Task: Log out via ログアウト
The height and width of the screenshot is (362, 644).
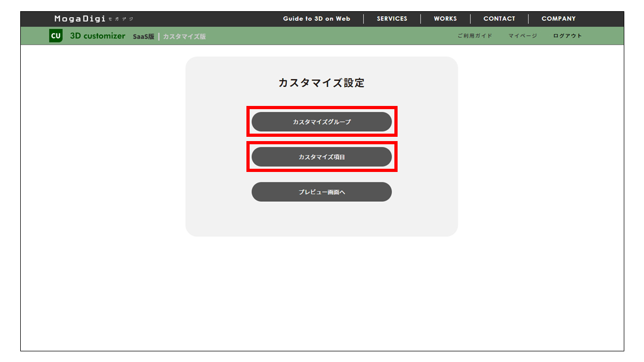Action: [x=567, y=36]
